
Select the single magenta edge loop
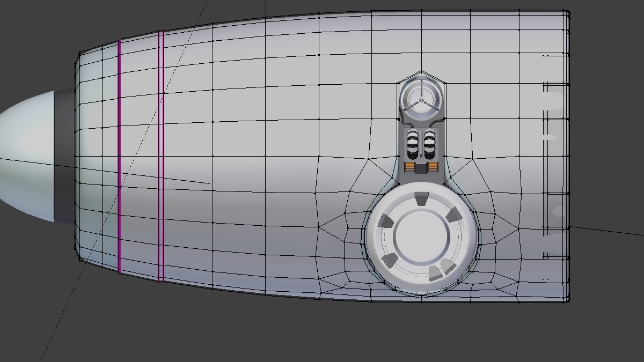119,156
